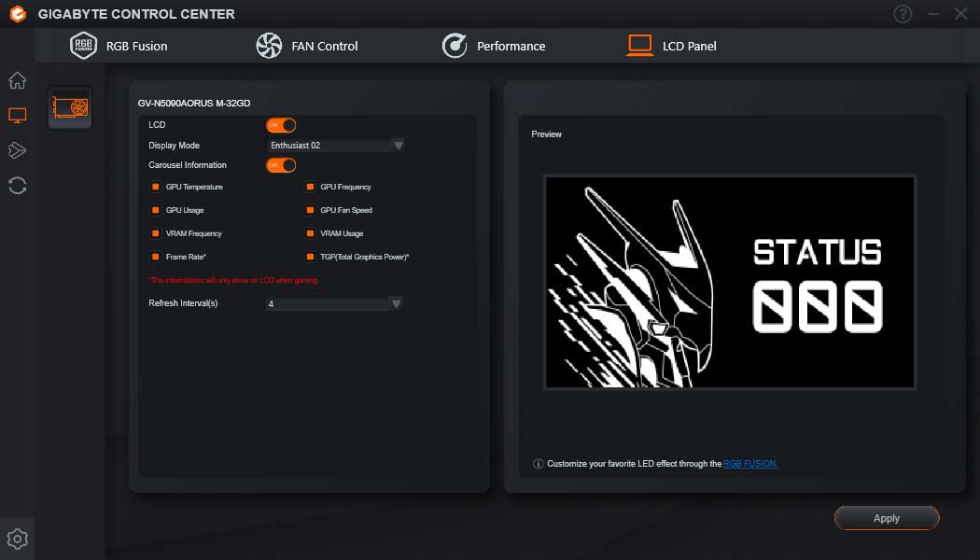This screenshot has height=560, width=980.
Task: Click the help question mark icon
Action: click(x=902, y=14)
